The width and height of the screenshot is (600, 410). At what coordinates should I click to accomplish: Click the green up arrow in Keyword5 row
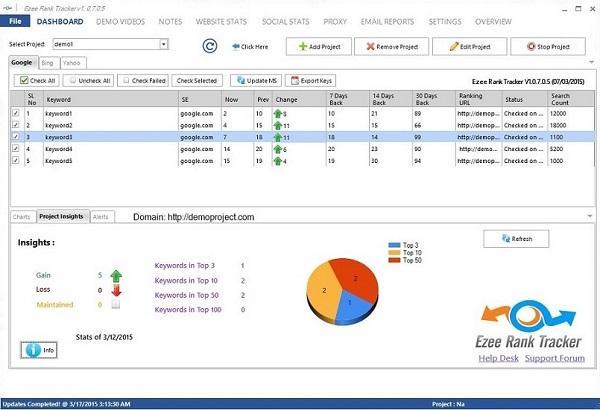tap(278, 161)
